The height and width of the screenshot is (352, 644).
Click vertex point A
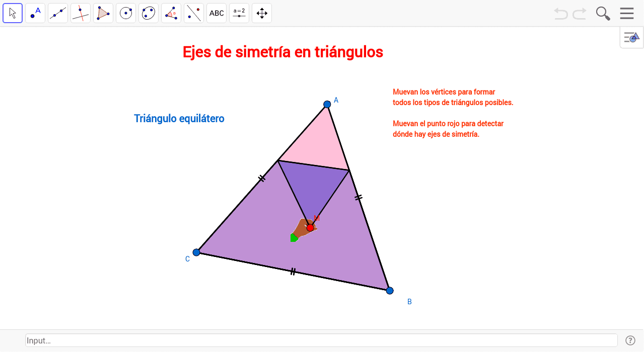tap(327, 104)
